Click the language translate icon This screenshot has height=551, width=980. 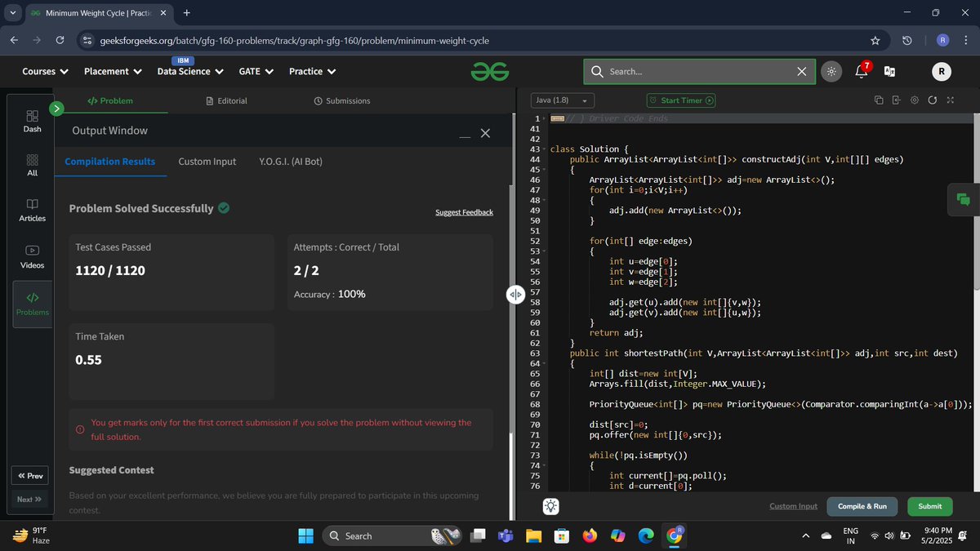point(889,72)
